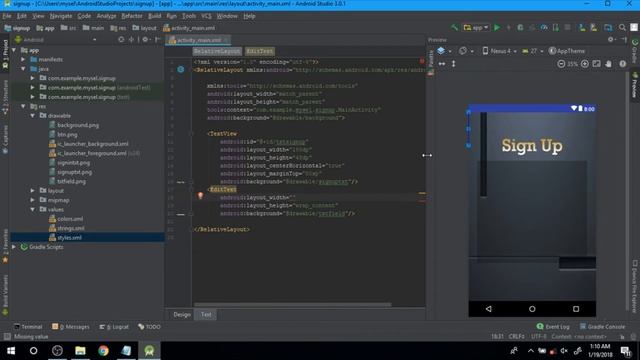Click Zoom to Fit Screen icon
This screenshot has width=640, height=360.
(596, 64)
